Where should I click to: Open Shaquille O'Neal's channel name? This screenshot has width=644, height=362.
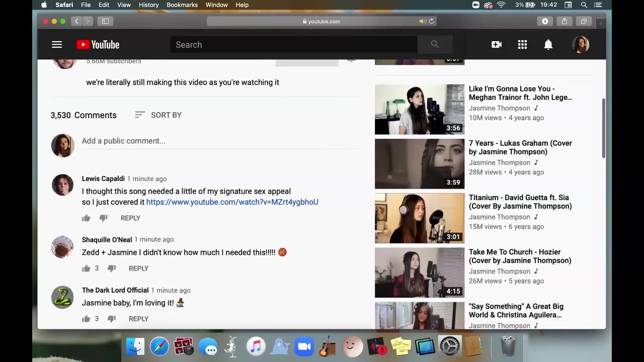(x=107, y=239)
